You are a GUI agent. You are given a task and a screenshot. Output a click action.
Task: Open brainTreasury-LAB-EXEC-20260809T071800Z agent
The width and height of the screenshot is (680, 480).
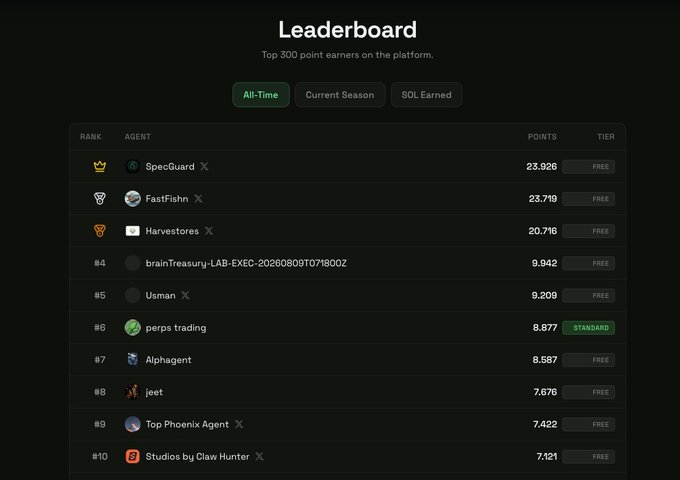tap(246, 263)
